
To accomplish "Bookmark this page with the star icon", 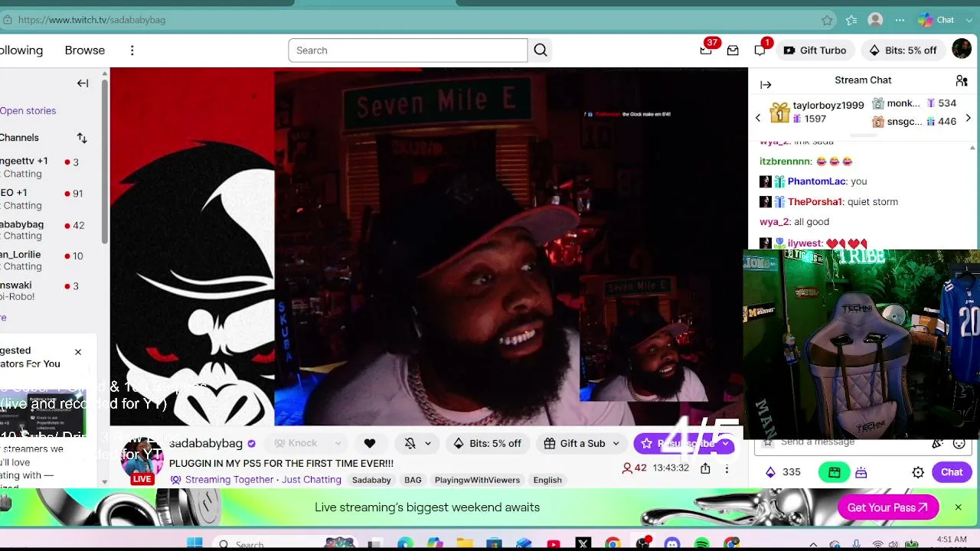I will (x=827, y=20).
